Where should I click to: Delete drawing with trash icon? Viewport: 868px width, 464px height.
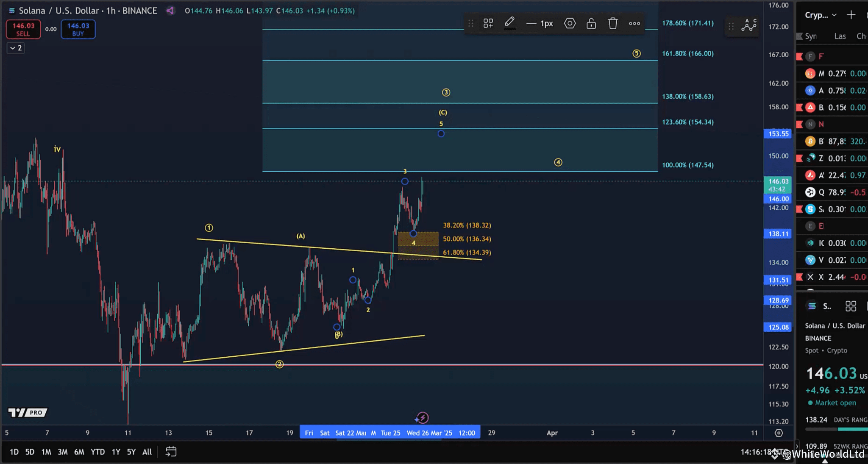(x=613, y=23)
